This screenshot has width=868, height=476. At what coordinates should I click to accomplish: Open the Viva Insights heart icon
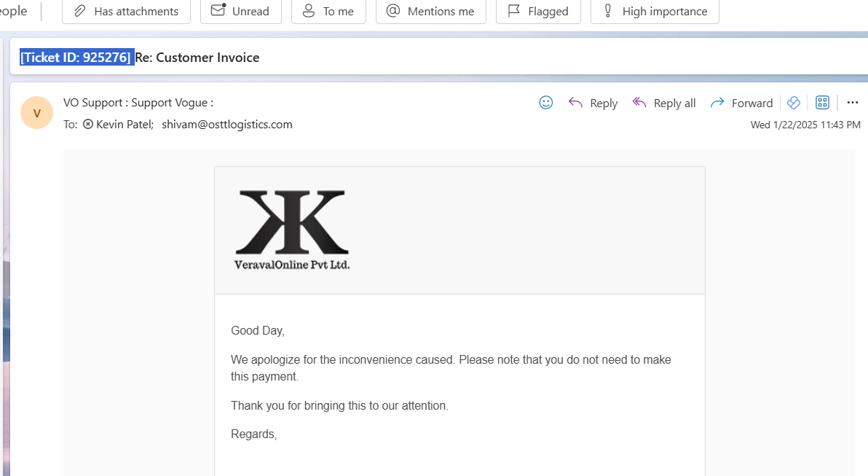coord(793,103)
